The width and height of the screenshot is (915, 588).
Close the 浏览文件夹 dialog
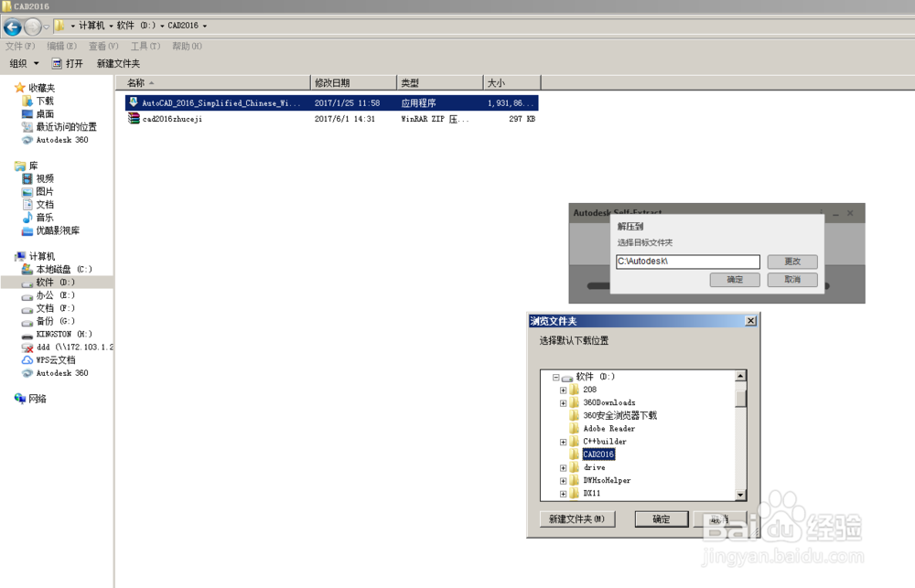751,321
